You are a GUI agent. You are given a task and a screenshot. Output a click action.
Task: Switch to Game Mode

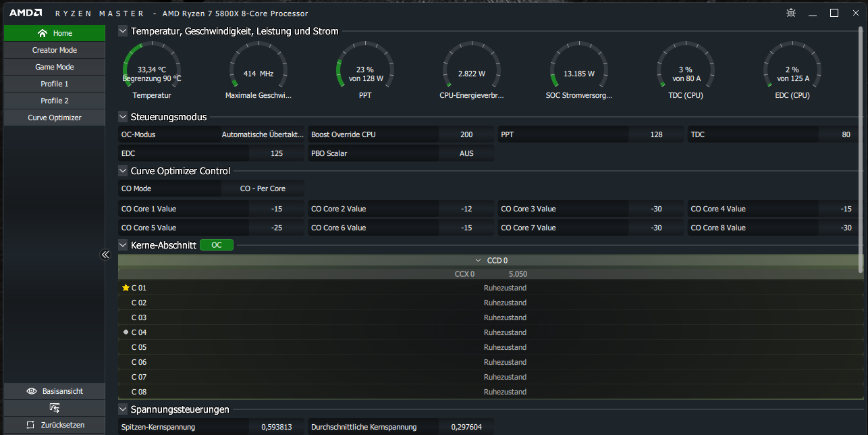pos(55,67)
